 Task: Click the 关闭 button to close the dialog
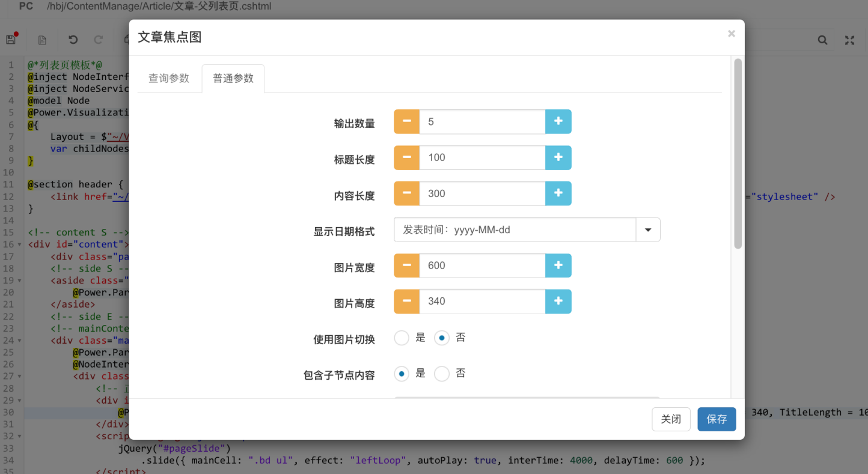pos(671,419)
